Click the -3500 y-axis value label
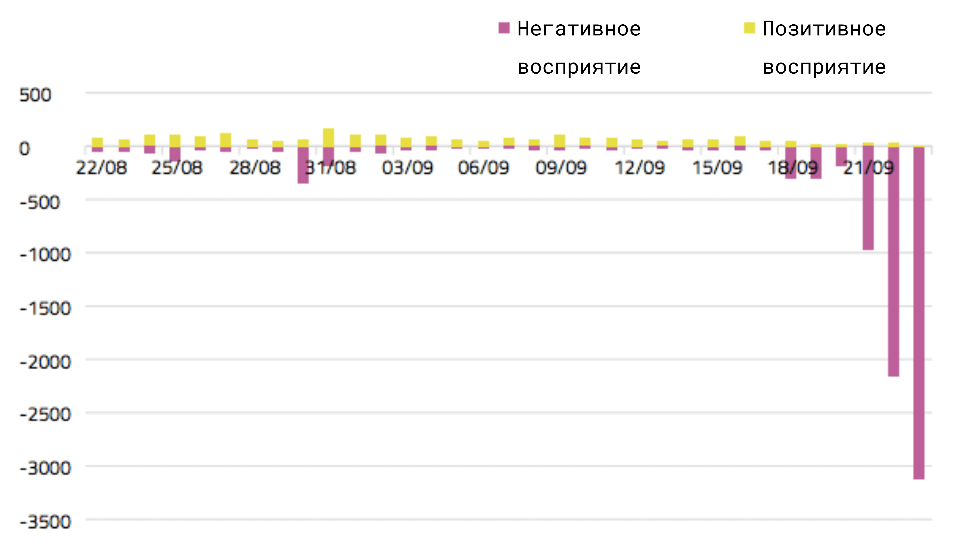The width and height of the screenshot is (956, 560). point(45,522)
